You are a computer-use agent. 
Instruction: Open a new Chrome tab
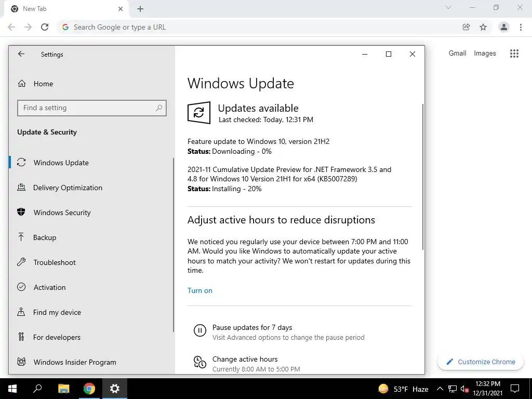[140, 9]
